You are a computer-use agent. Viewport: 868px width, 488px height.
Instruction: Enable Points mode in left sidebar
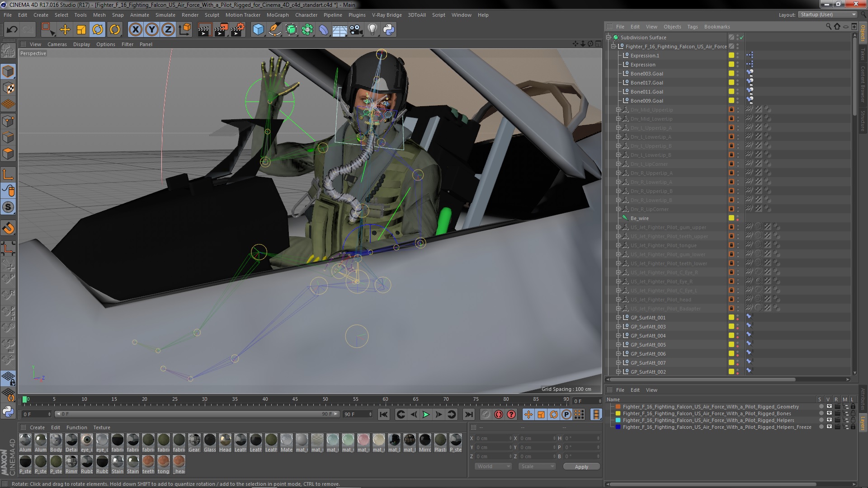tap(8, 121)
